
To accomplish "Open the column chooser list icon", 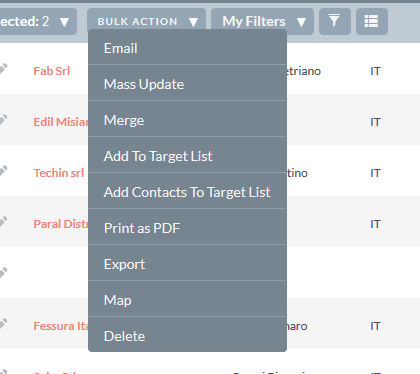I will (x=371, y=21).
